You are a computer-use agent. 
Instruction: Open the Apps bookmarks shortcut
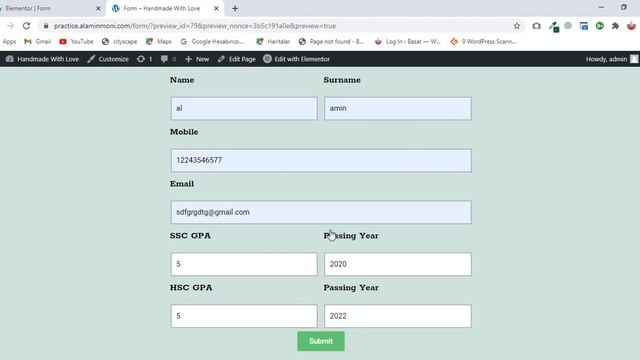click(9, 42)
